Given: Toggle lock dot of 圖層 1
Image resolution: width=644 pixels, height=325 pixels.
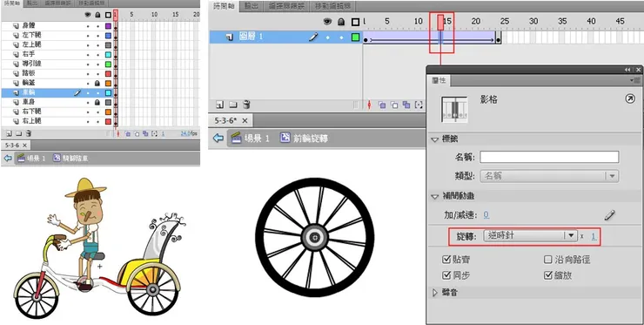Looking at the screenshot, I should 341,37.
